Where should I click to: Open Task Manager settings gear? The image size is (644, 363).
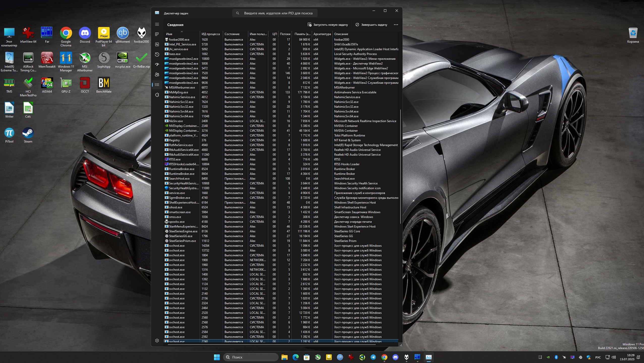(157, 341)
